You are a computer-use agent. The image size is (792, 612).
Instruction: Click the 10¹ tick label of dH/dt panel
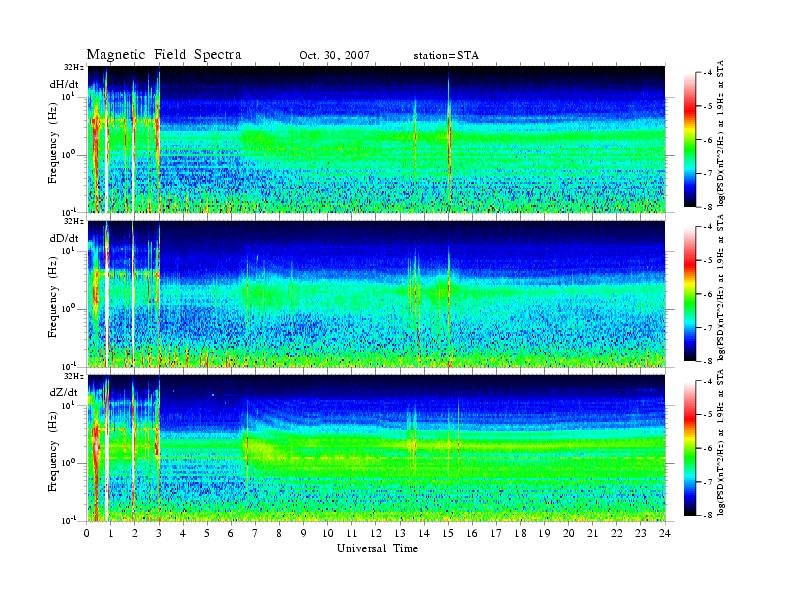[x=68, y=96]
